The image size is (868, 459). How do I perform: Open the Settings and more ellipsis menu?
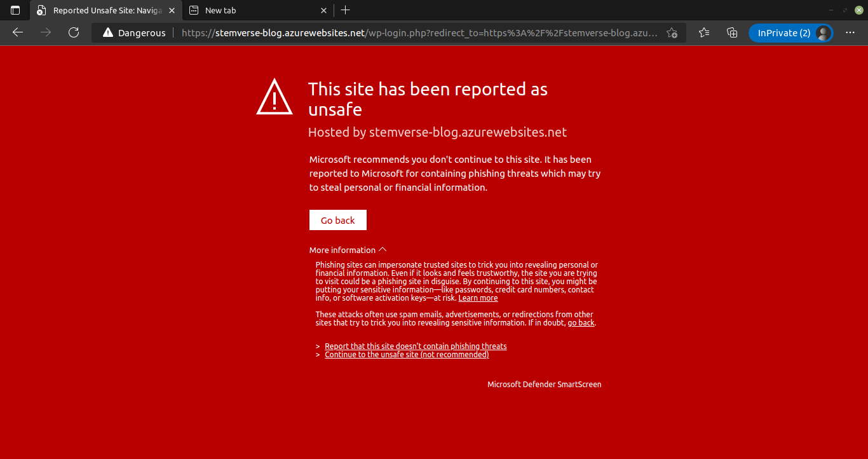coord(850,32)
